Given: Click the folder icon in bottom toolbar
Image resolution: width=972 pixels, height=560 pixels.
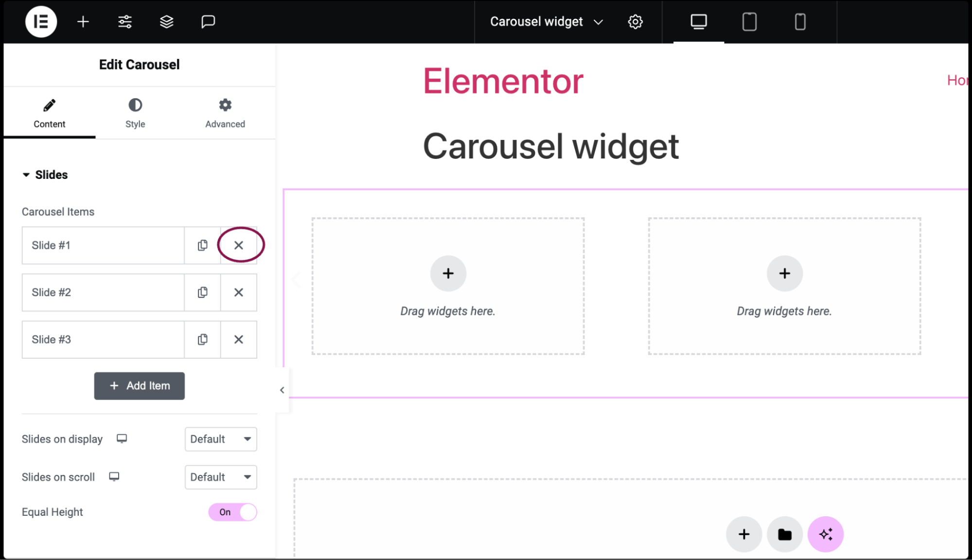Looking at the screenshot, I should pos(785,534).
